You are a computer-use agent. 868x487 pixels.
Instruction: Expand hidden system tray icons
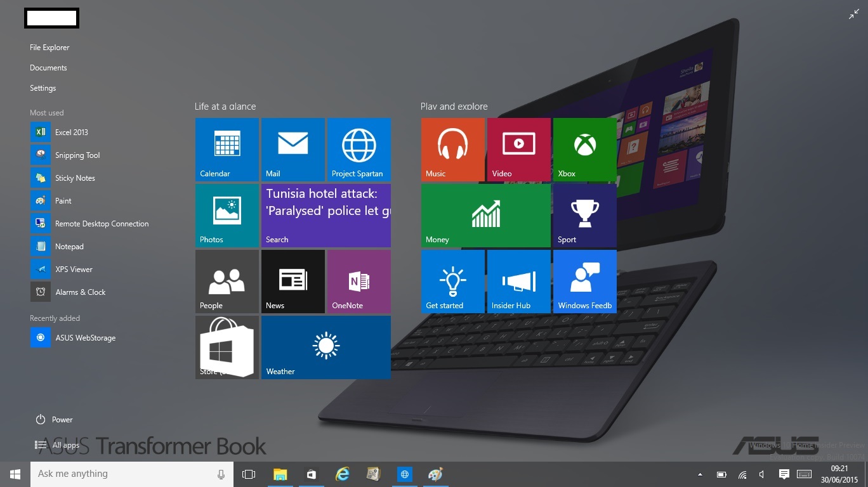(x=700, y=474)
